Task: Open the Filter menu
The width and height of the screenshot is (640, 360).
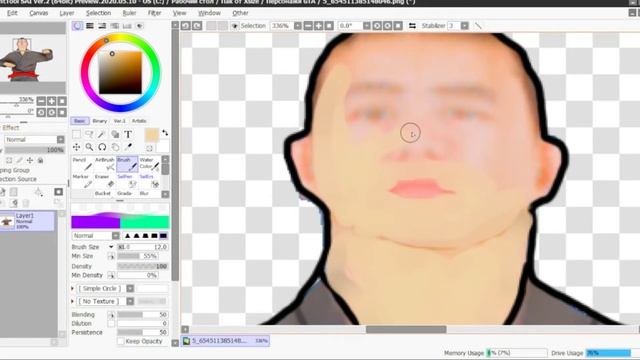Action: [x=154, y=13]
